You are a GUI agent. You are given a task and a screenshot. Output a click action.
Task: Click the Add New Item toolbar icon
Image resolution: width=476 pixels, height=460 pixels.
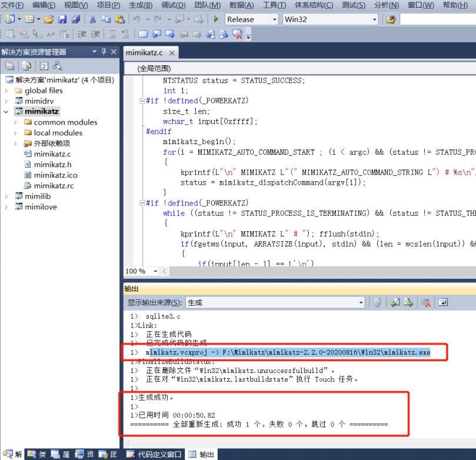(29, 19)
